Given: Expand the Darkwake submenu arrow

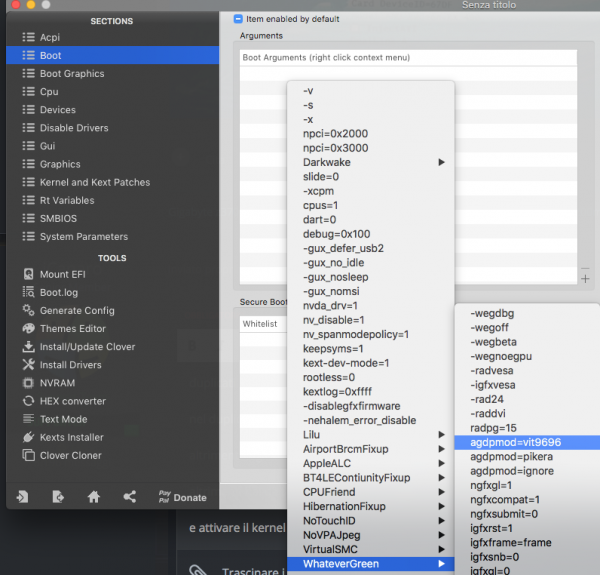Looking at the screenshot, I should pyautogui.click(x=441, y=162).
